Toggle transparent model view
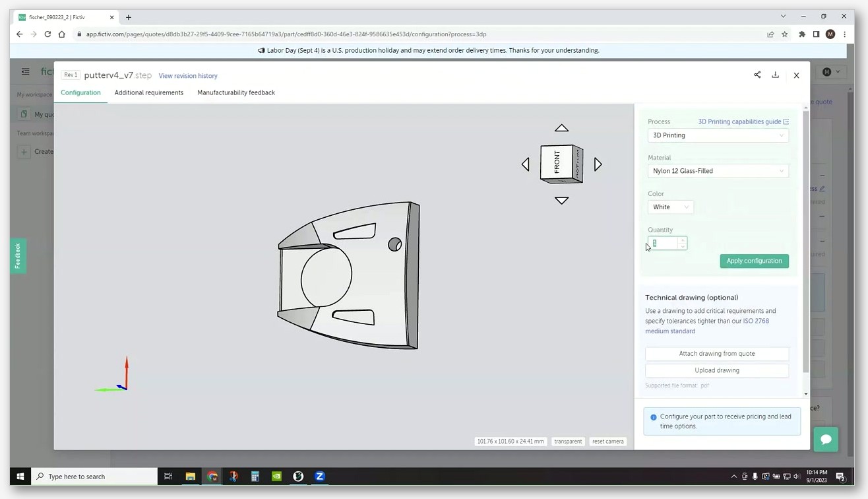 coord(568,442)
